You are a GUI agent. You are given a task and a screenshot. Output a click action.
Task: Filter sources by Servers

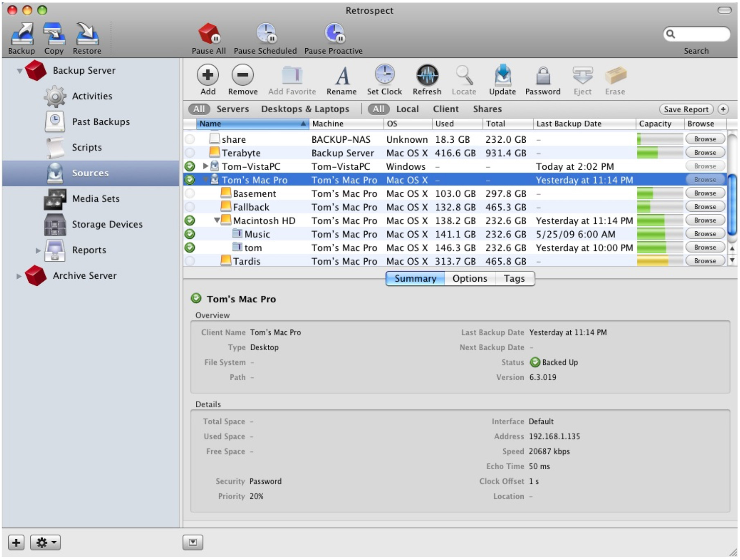(233, 109)
